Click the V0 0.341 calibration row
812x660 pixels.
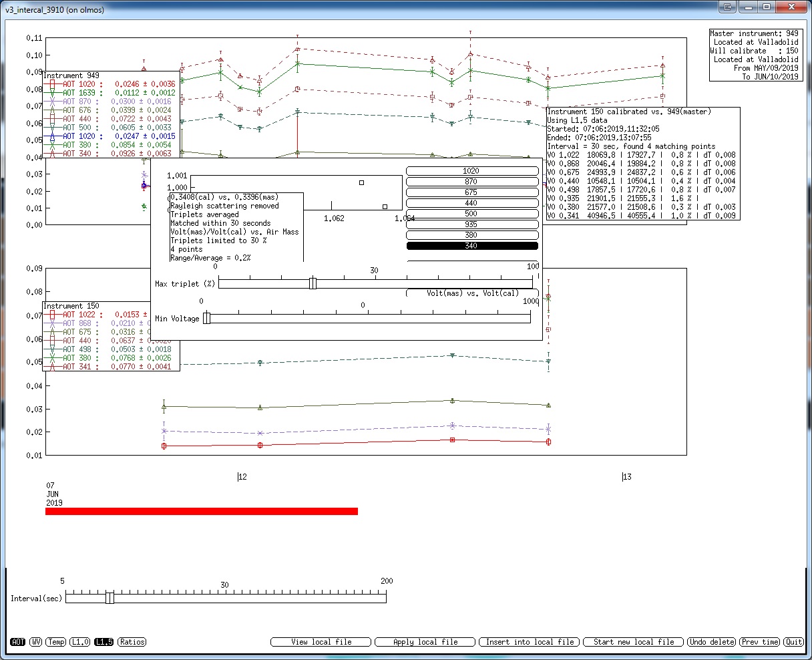point(641,216)
